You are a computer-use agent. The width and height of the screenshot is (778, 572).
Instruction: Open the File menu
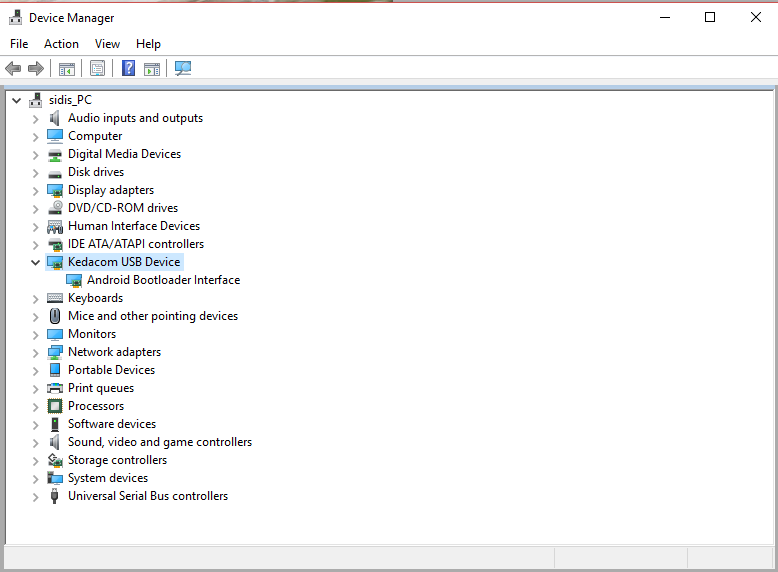[x=19, y=44]
